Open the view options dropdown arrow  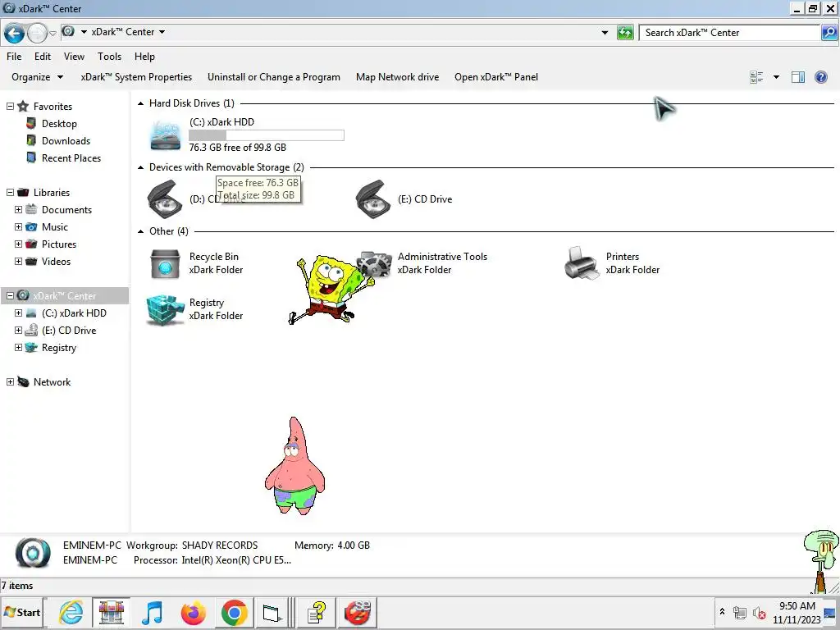[x=776, y=77]
